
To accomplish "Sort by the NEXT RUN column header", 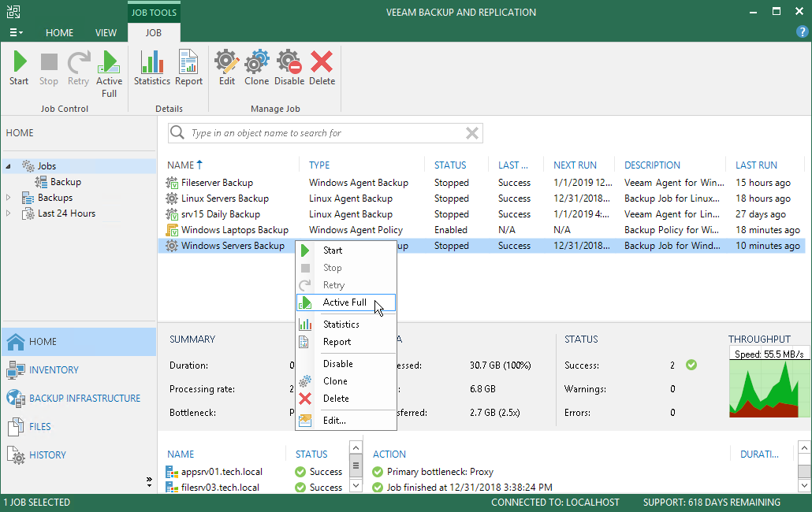I will pos(575,165).
